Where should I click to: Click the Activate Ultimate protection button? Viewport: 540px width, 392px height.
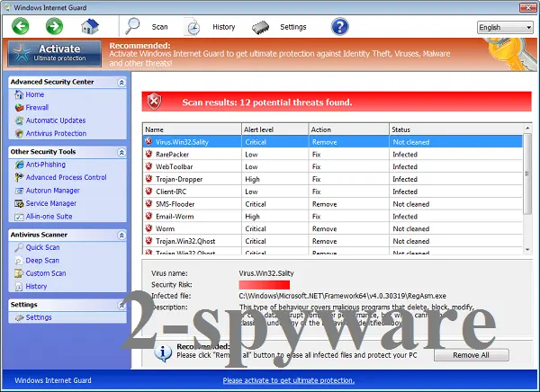[x=55, y=53]
